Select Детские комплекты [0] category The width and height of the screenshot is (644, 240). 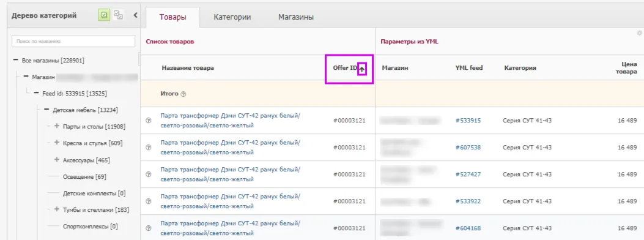(x=94, y=193)
